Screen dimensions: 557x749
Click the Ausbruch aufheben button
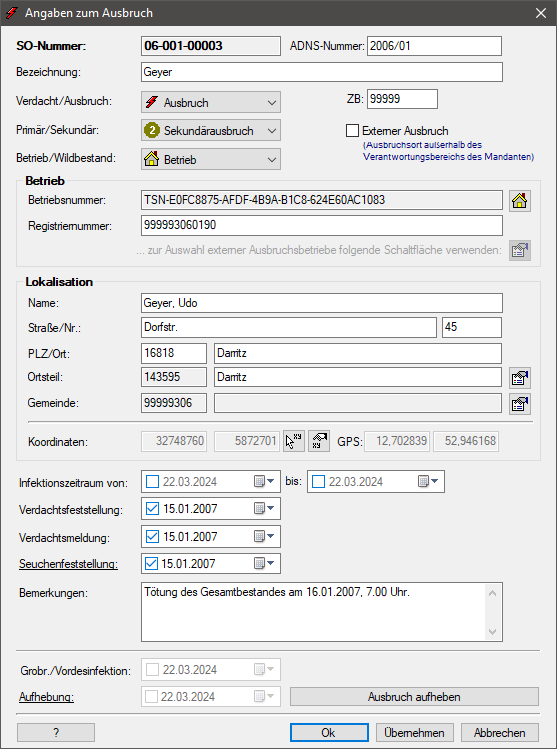[x=414, y=696]
